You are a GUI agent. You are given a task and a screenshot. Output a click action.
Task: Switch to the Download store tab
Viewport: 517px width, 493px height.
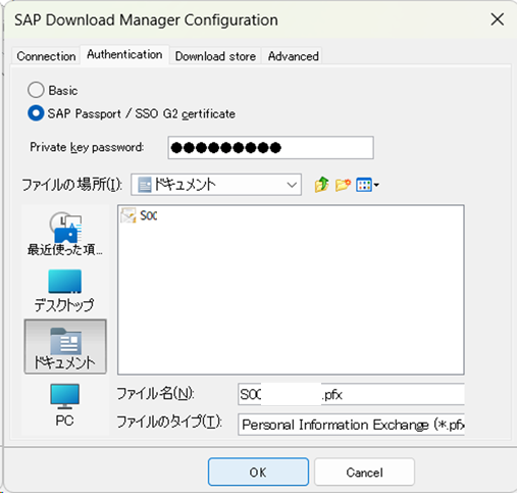pyautogui.click(x=215, y=56)
